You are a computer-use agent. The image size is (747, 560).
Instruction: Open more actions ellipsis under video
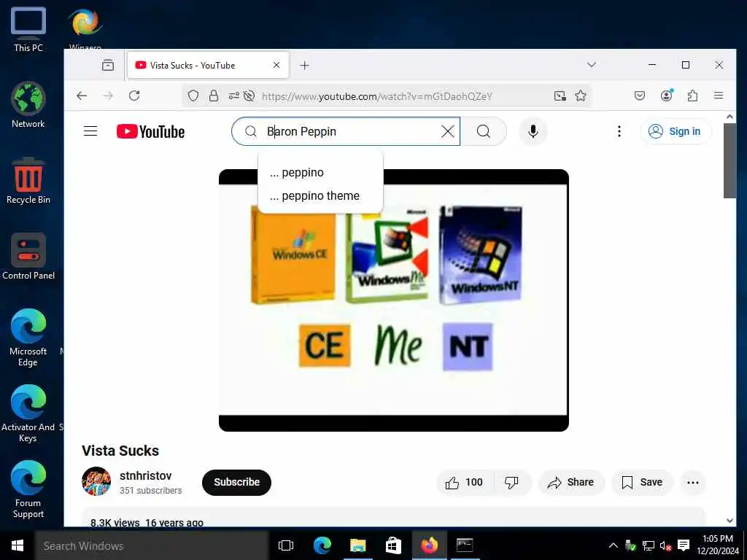(693, 483)
